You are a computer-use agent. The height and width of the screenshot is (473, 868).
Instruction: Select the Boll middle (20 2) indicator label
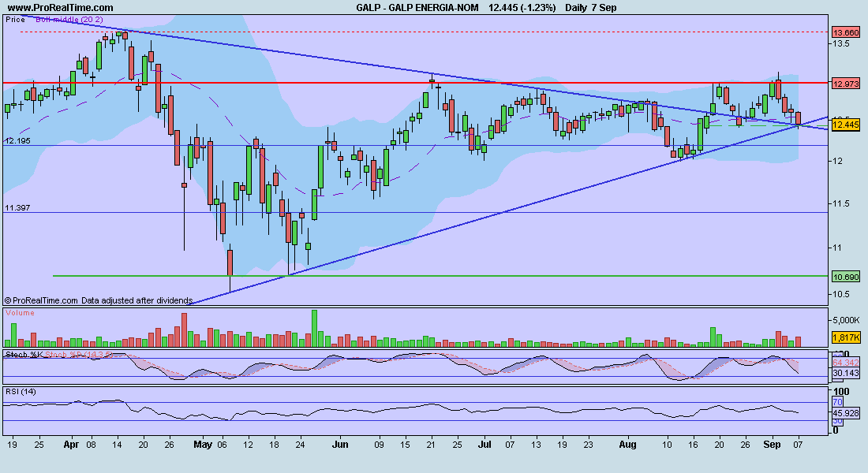(x=69, y=20)
